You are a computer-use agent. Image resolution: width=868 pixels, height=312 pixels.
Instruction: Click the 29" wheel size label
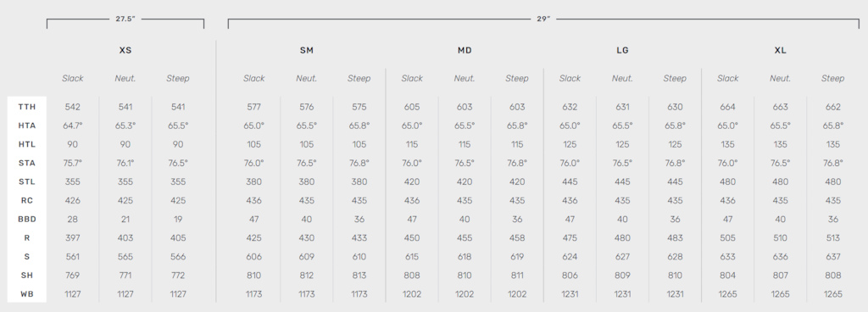click(543, 19)
